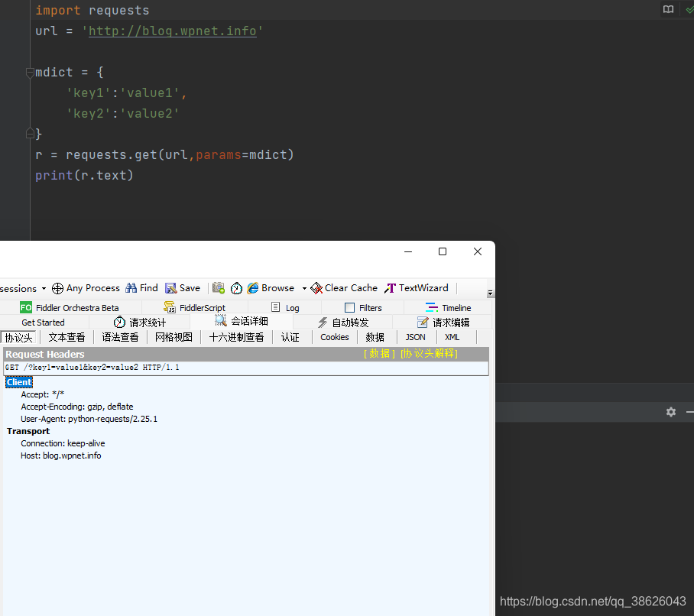Click the green checkmark inspection icon in editor

tap(689, 9)
